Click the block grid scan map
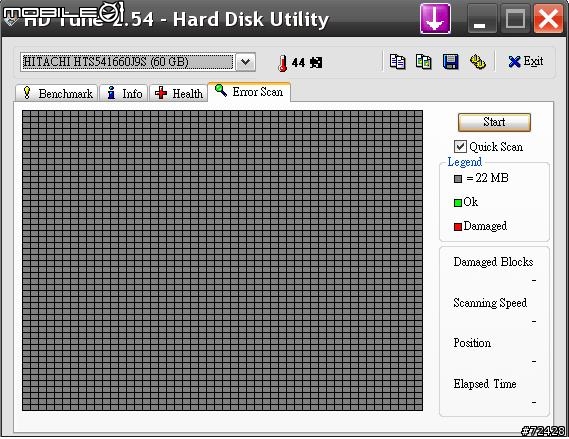Image resolution: width=569 pixels, height=439 pixels. pos(222,260)
